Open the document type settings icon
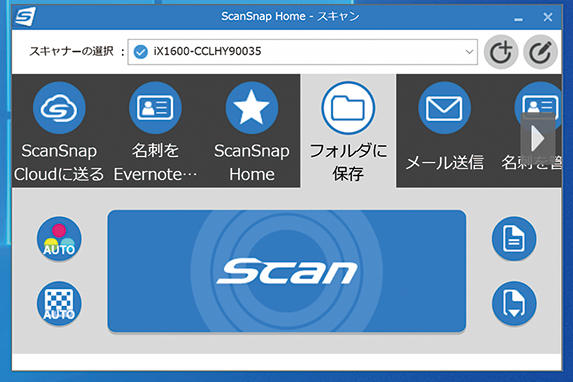Screen dimensions: 573x382 514,239
